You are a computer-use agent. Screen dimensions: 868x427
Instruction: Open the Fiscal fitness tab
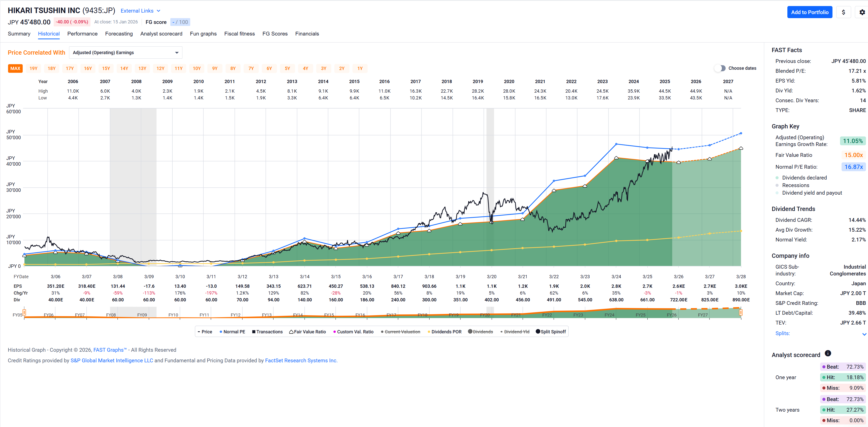coord(239,34)
